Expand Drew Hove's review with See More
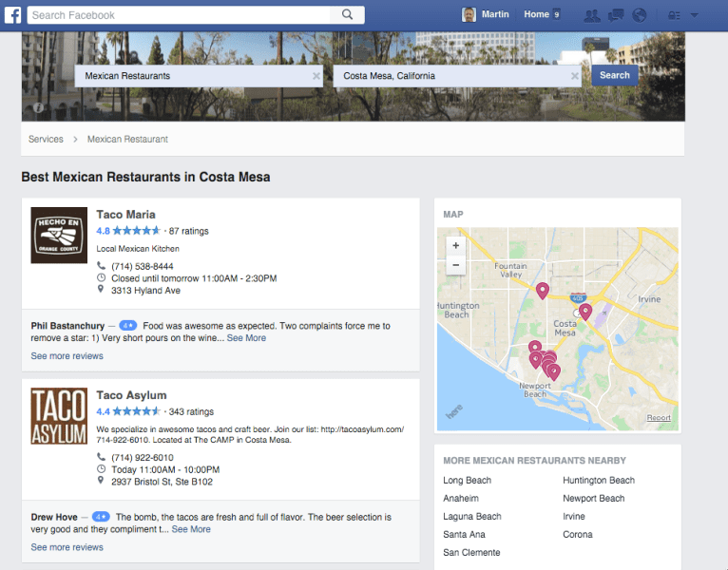Image resolution: width=728 pixels, height=570 pixels. [x=191, y=529]
